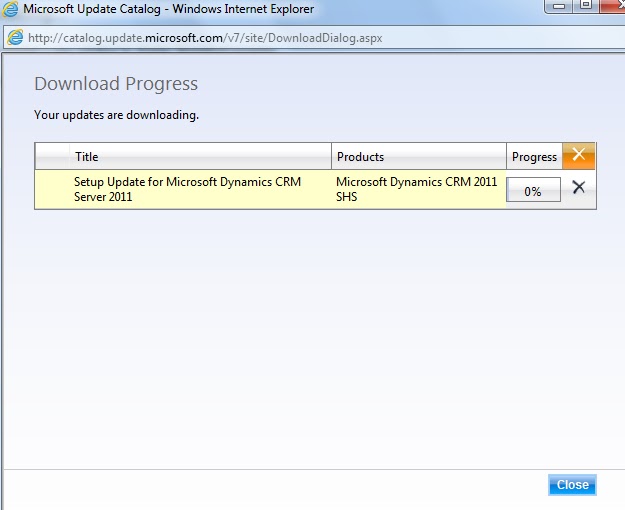The width and height of the screenshot is (625, 510).
Task: Minimize the Internet Explorer window
Action: (x=559, y=6)
